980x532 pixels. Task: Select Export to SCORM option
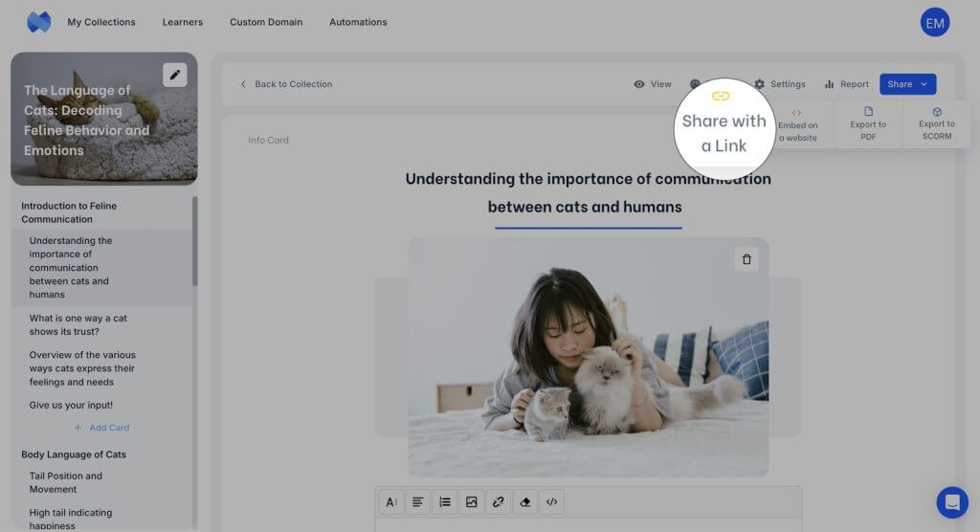[936, 124]
